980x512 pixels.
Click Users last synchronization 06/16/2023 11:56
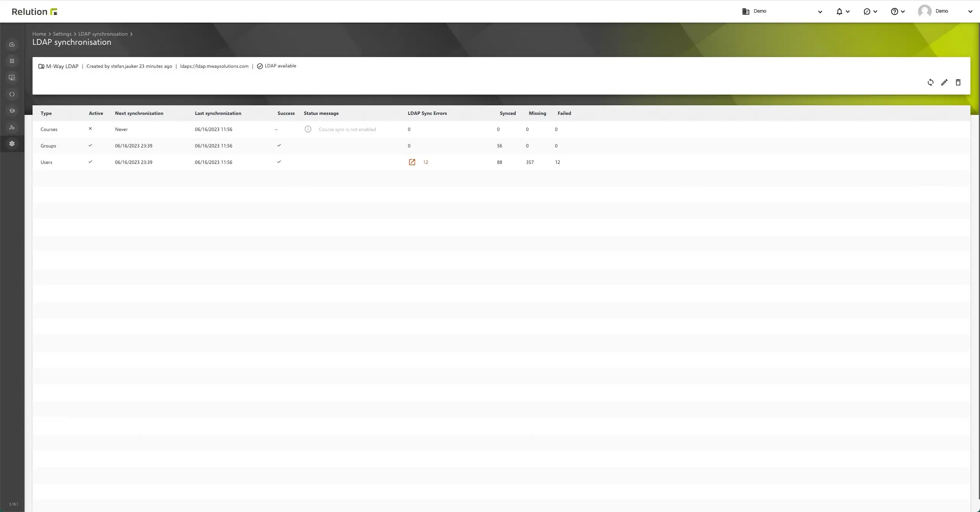click(x=213, y=162)
